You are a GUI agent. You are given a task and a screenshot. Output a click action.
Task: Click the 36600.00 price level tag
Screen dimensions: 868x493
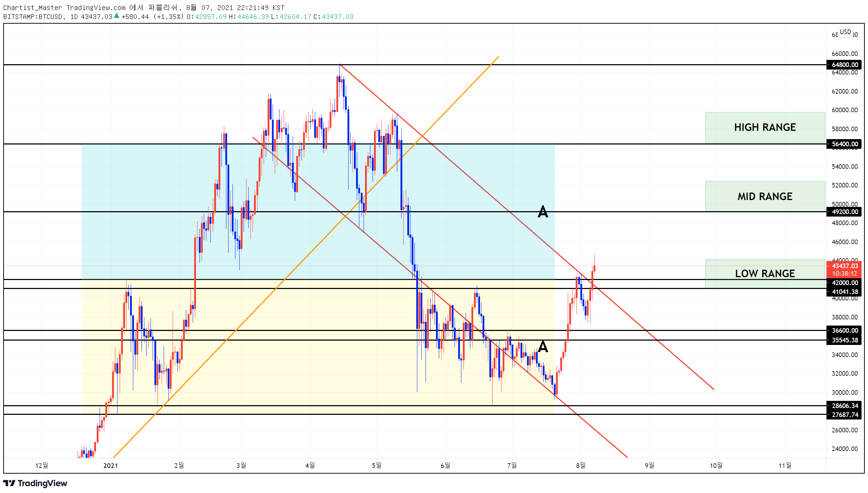click(x=844, y=330)
